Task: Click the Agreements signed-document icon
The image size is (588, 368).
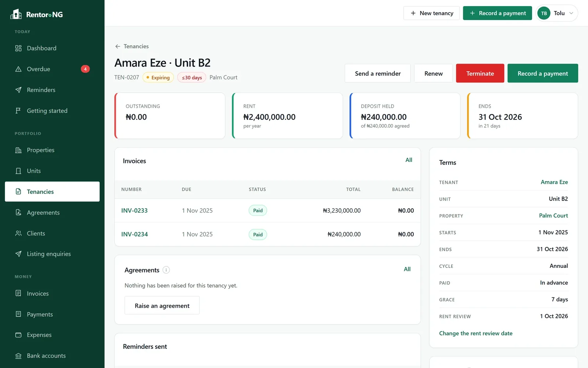Action: tap(18, 212)
